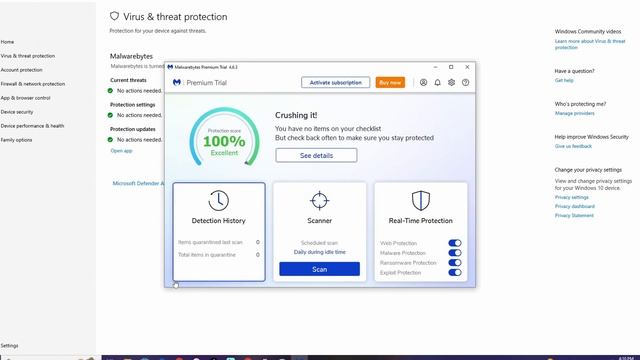Click Give us feedback link
The width and height of the screenshot is (640, 360).
[x=573, y=146]
